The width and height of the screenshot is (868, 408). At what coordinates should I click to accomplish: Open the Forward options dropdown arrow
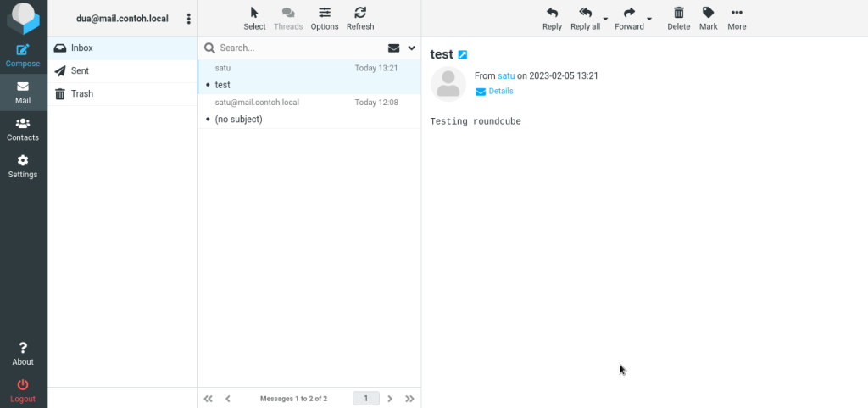(x=649, y=19)
